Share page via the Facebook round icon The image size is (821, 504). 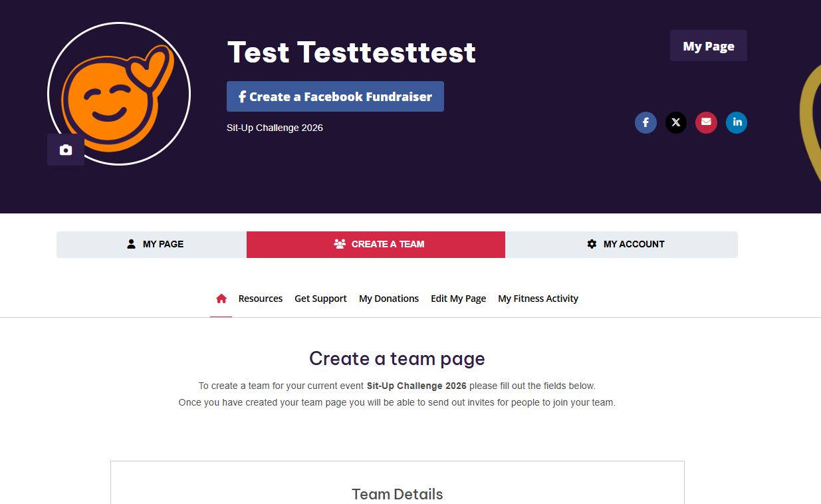coord(645,122)
